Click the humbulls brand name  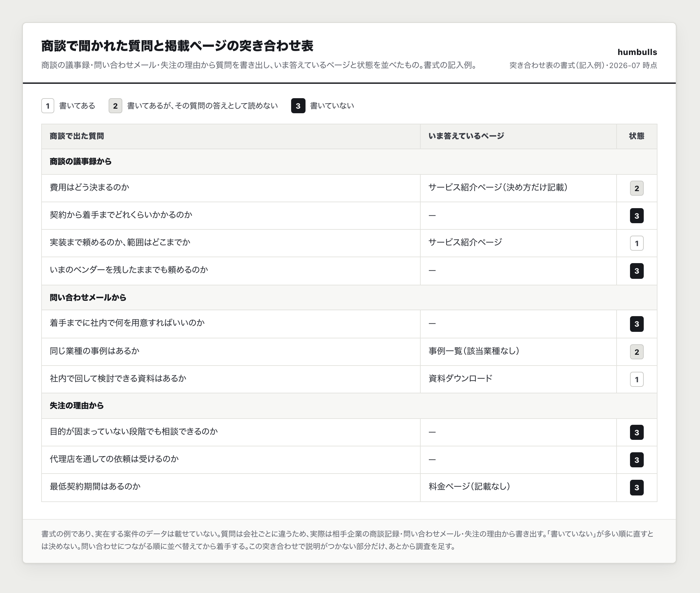tap(637, 52)
